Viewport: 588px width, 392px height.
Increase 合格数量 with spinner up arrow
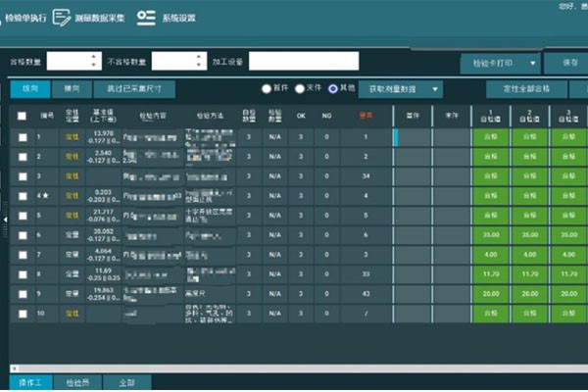pos(94,57)
